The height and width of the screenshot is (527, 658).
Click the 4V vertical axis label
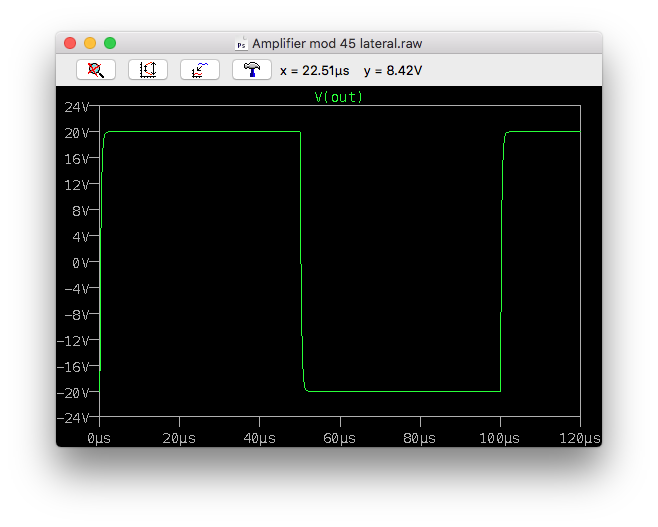pos(81,237)
